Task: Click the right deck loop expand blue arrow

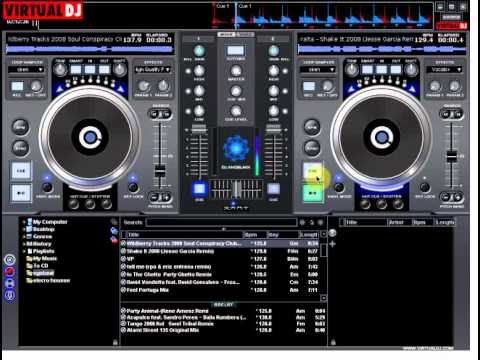Action: [413, 89]
